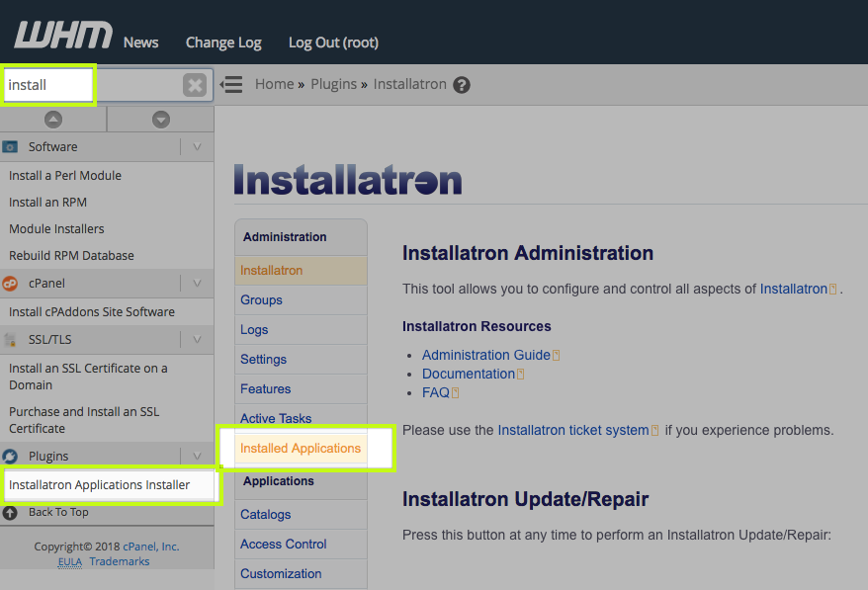Click Plugins in breadcrumb
This screenshot has width=868, height=590.
click(334, 84)
